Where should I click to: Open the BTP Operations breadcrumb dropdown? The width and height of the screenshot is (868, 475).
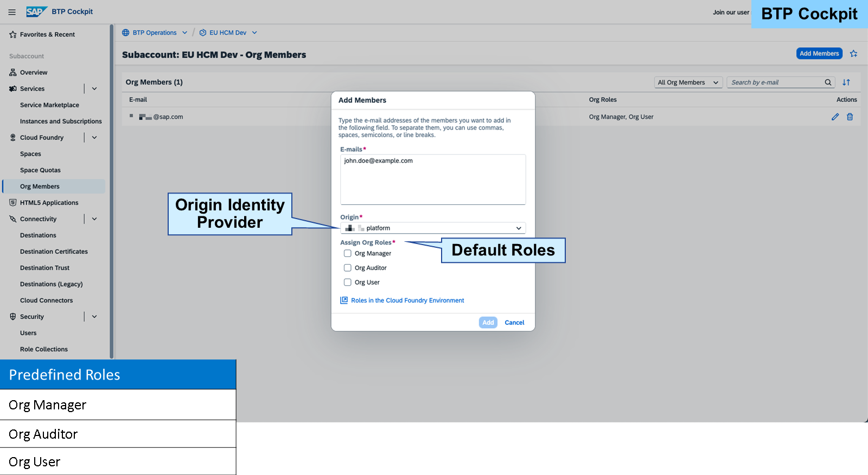(x=185, y=33)
